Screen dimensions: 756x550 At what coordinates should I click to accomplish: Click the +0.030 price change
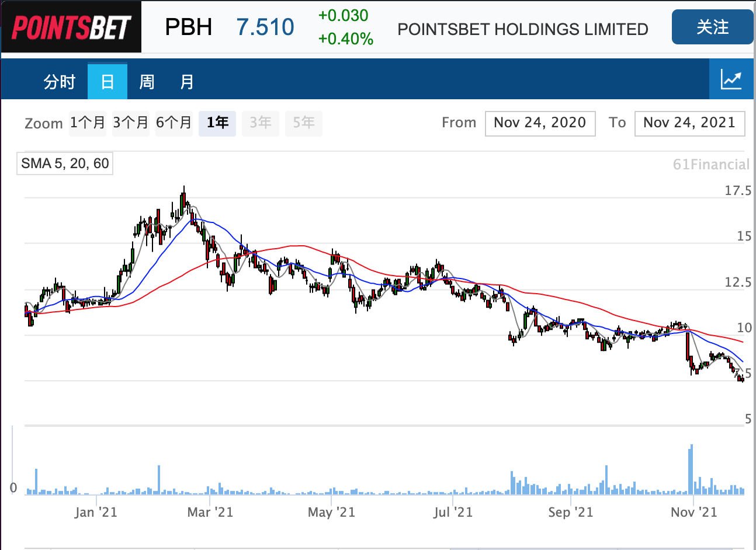pos(343,15)
